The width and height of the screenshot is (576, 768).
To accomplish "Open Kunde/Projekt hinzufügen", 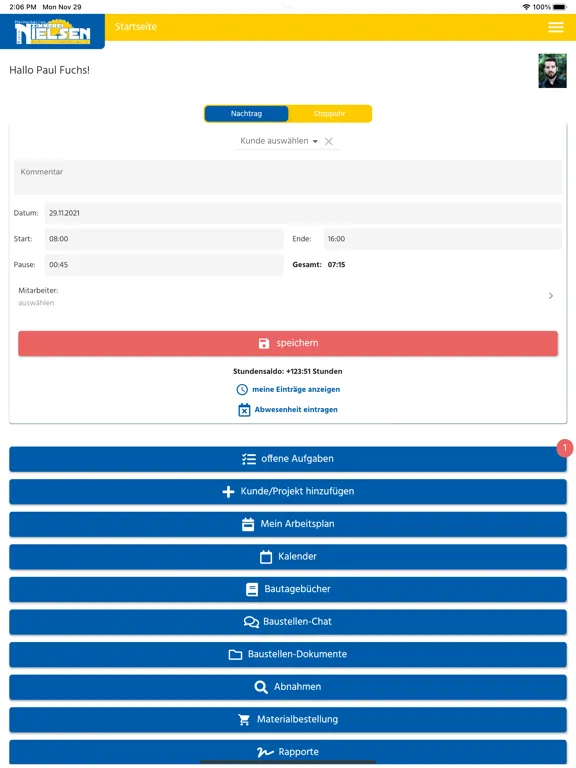I will (x=288, y=492).
